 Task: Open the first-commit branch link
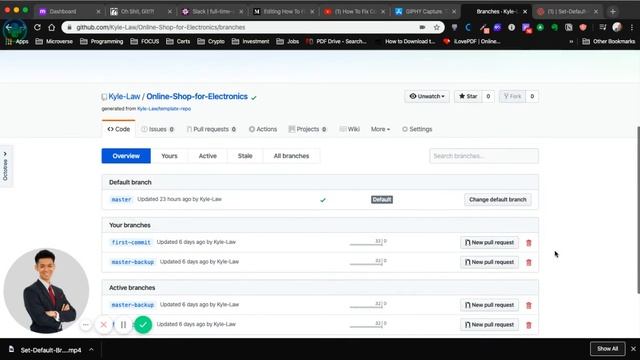click(x=131, y=242)
